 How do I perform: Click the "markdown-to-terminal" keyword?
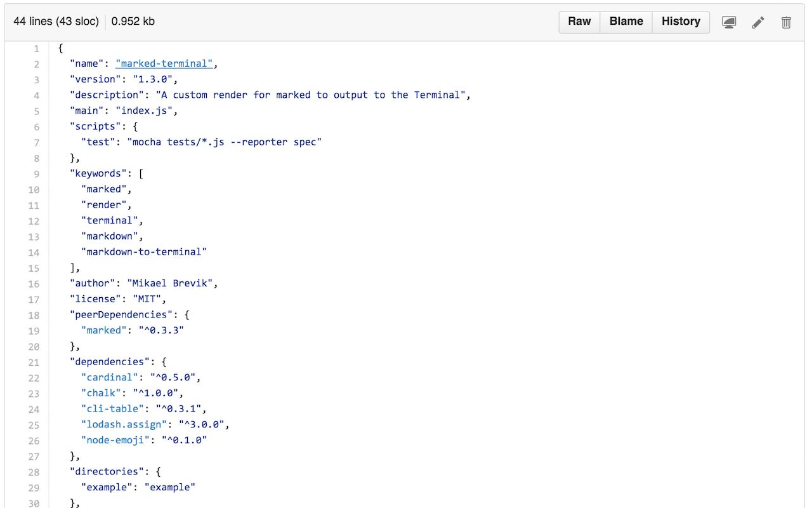(144, 252)
